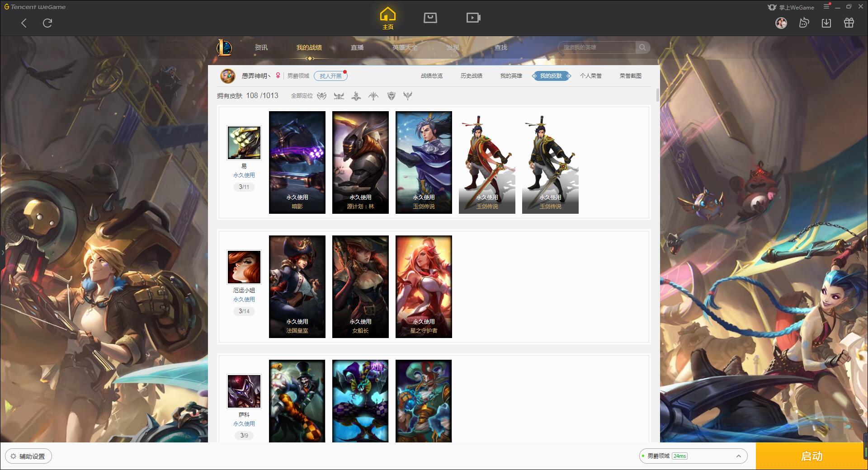Open the video player icon in top bar

pos(473,18)
